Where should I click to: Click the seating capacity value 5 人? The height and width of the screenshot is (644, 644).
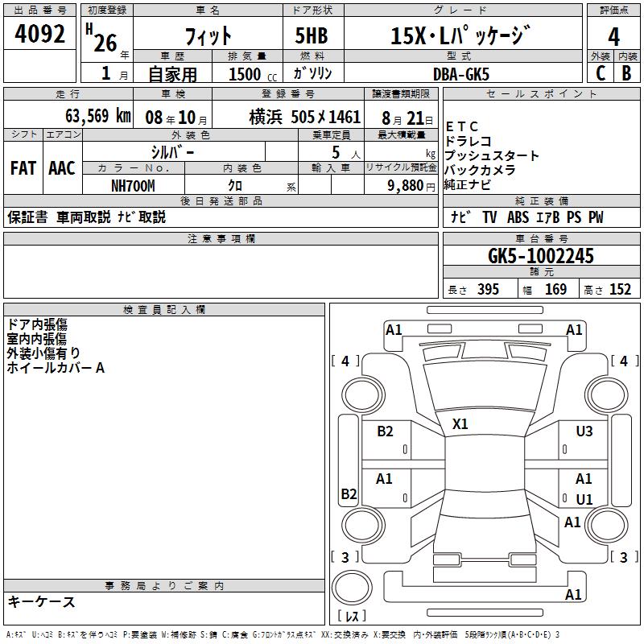[345, 153]
